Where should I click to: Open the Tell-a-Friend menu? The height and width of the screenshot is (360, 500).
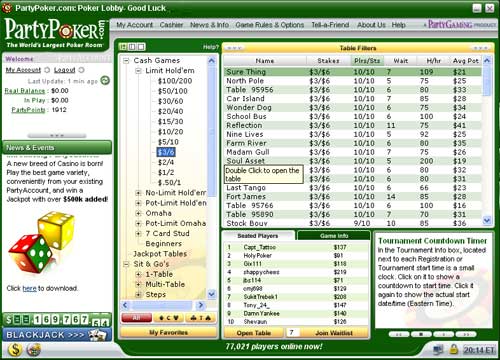click(x=330, y=25)
